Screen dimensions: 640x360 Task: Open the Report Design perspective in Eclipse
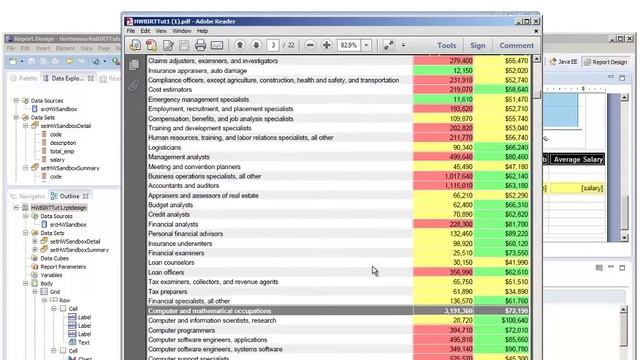tap(606, 62)
